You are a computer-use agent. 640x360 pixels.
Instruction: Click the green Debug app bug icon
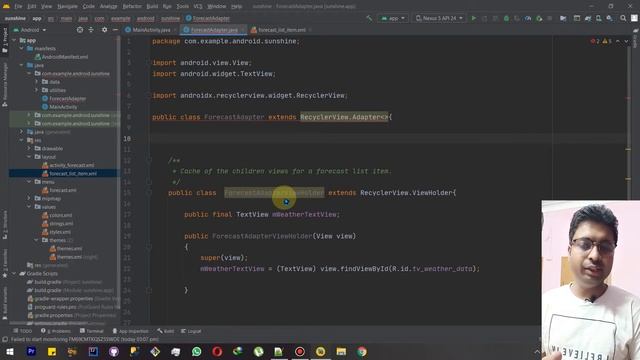506,18
